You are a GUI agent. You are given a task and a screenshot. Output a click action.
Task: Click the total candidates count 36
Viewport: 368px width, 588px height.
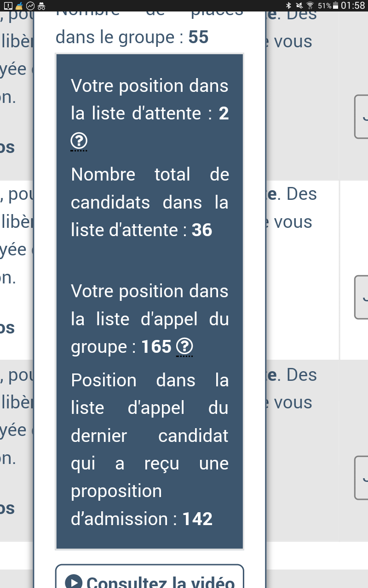(202, 230)
